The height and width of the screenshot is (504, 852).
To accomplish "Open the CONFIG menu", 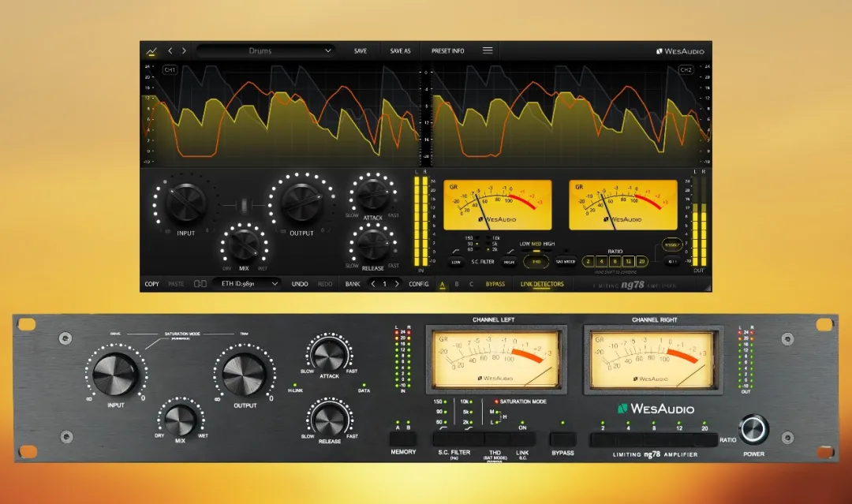I will [x=418, y=284].
